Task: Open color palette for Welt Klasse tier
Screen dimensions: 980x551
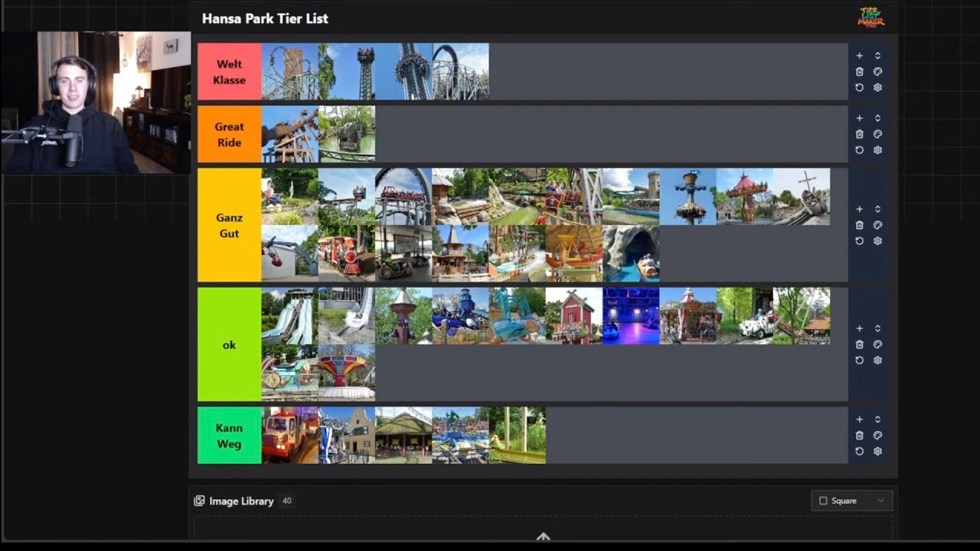Action: (877, 72)
